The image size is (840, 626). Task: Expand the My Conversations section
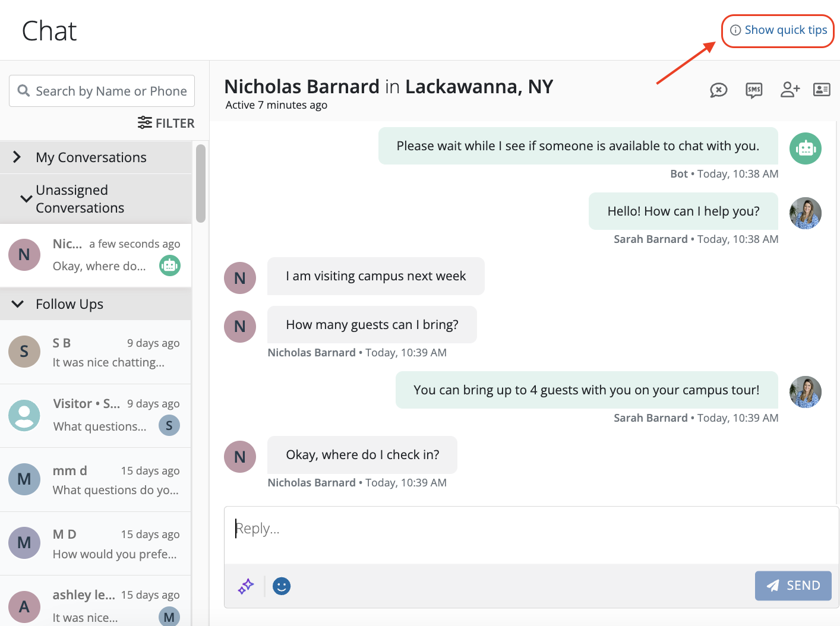[18, 157]
